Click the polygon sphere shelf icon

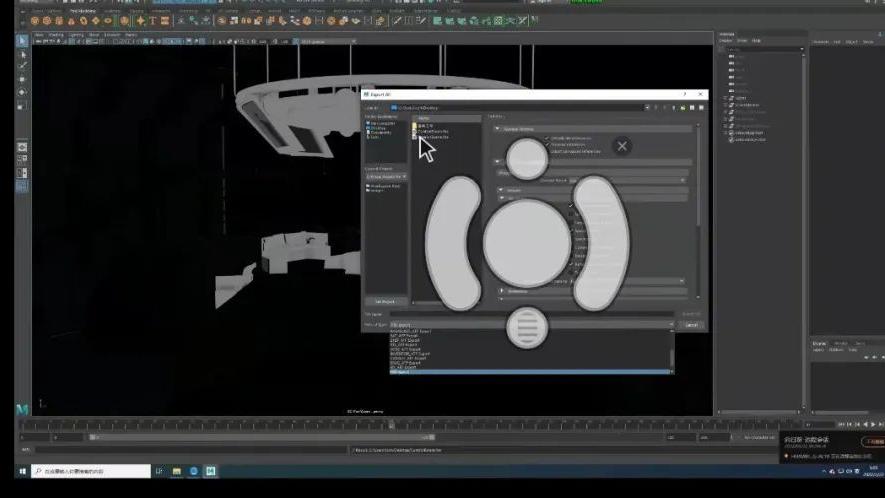pos(35,20)
